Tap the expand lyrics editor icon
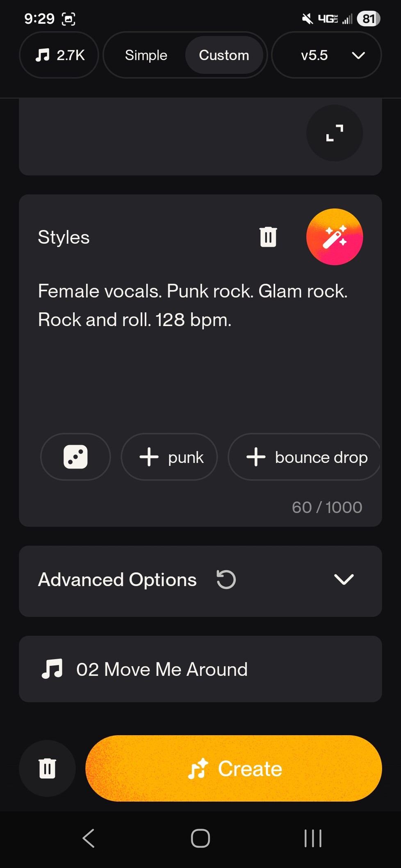The image size is (401, 868). [335, 133]
